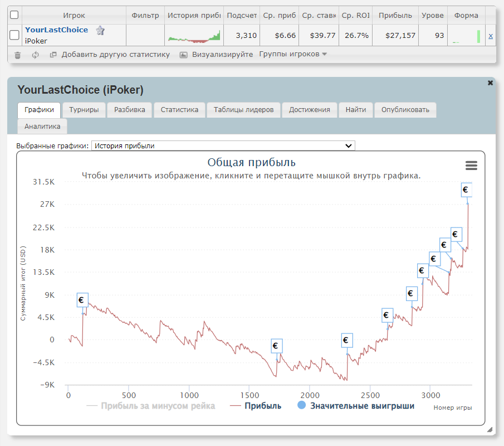Viewport: 504px width, 446px height.
Task: Click the leftmost euro marker on chart
Action: point(82,300)
